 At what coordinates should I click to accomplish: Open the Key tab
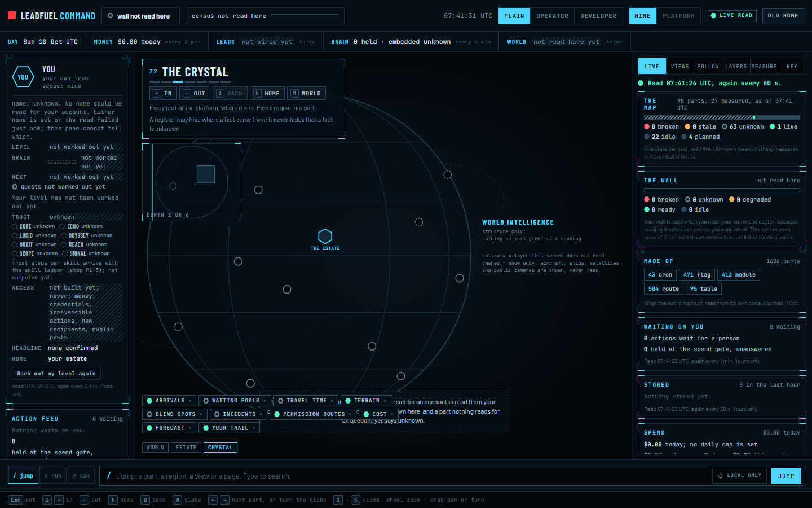tap(792, 67)
